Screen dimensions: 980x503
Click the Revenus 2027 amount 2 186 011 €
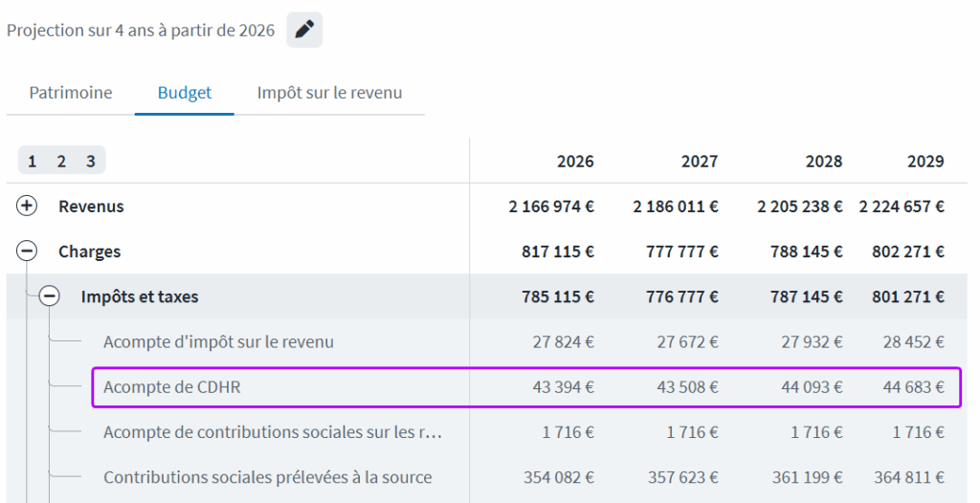(x=676, y=206)
